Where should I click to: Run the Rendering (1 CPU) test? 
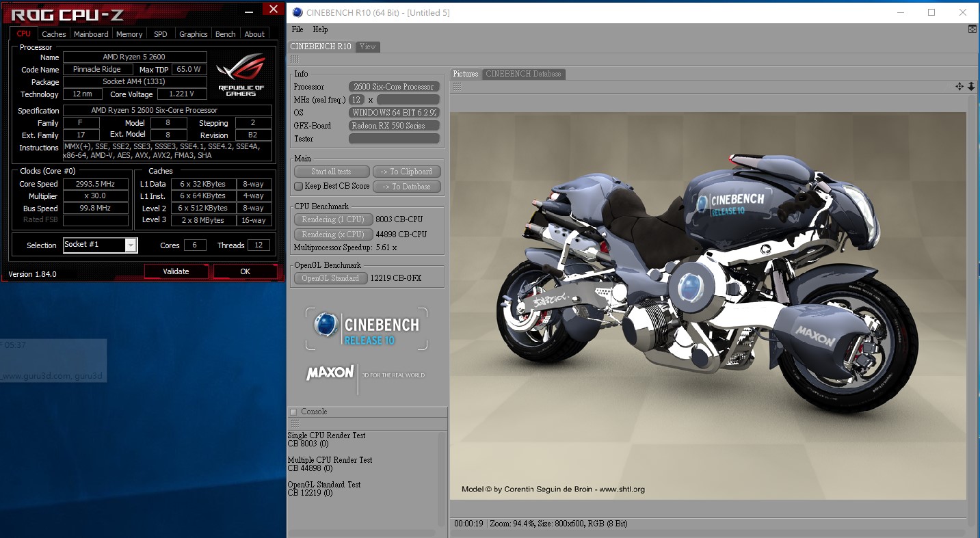click(x=333, y=219)
